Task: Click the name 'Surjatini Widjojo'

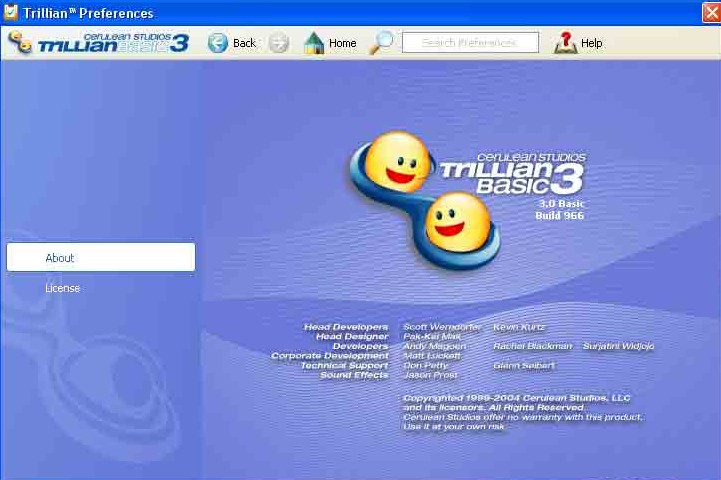Action: point(618,346)
